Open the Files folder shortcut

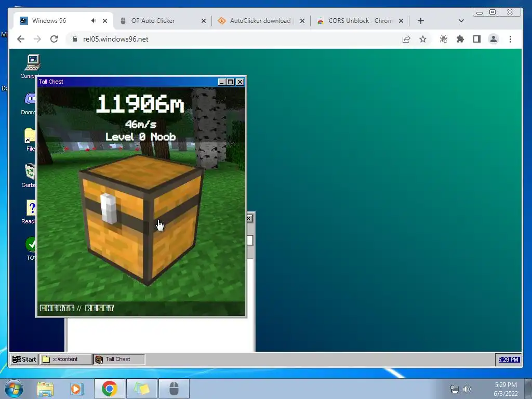(x=30, y=139)
